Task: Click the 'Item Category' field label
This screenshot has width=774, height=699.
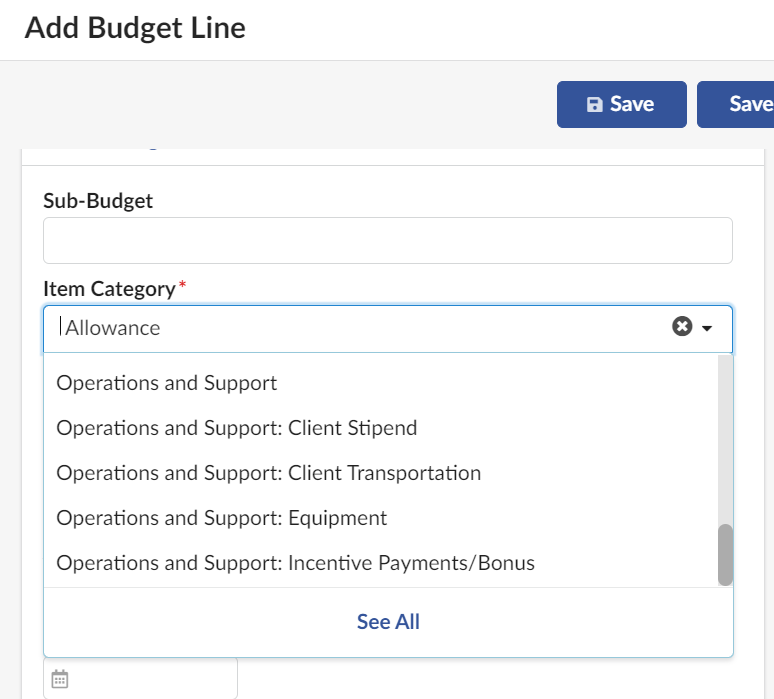Action: tap(109, 289)
